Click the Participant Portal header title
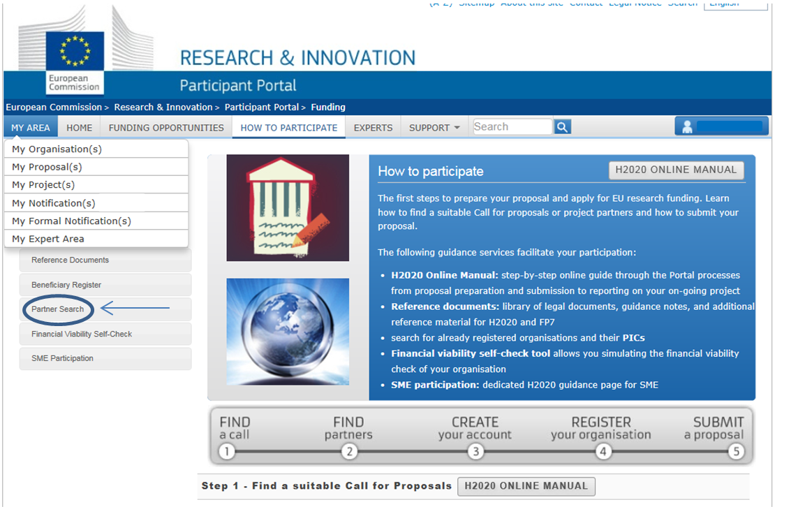 pyautogui.click(x=238, y=85)
